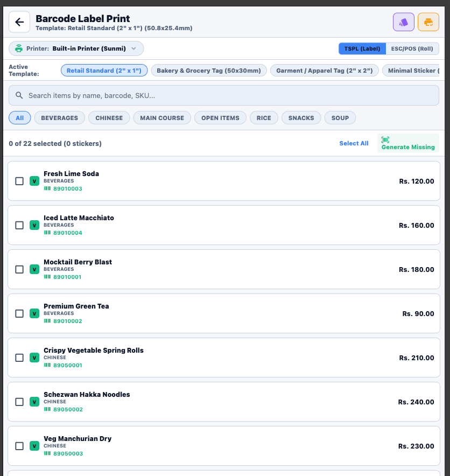Image resolution: width=450 pixels, height=476 pixels.
Task: Filter items by SNACKS category
Action: click(301, 118)
